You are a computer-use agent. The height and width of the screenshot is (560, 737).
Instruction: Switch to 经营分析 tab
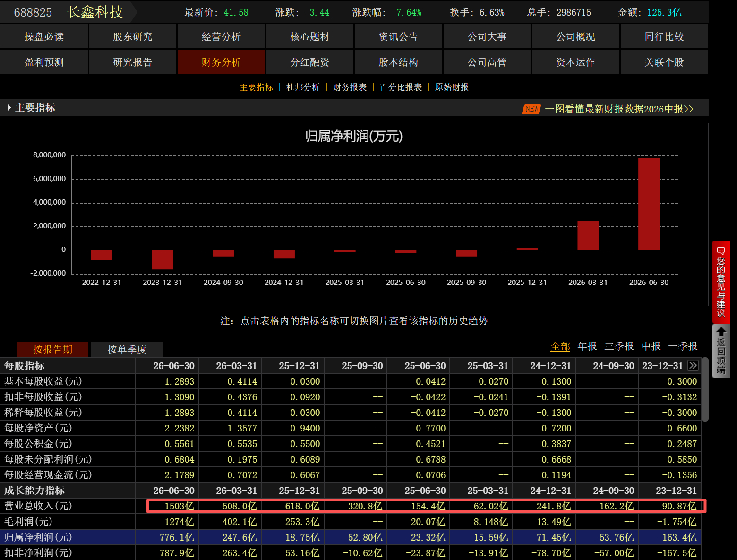tap(221, 36)
